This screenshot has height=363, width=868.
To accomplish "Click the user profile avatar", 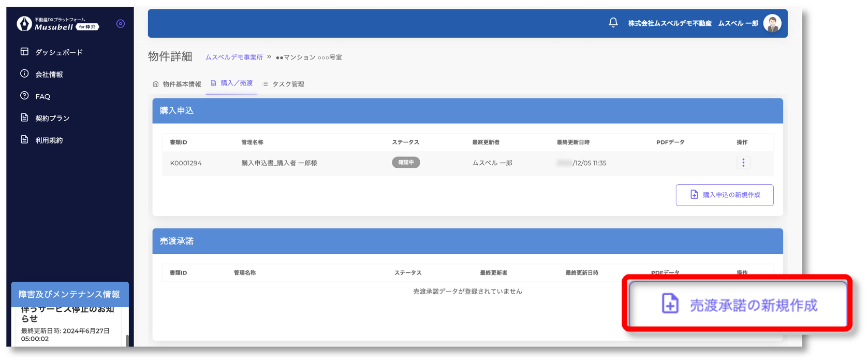I will click(x=772, y=23).
